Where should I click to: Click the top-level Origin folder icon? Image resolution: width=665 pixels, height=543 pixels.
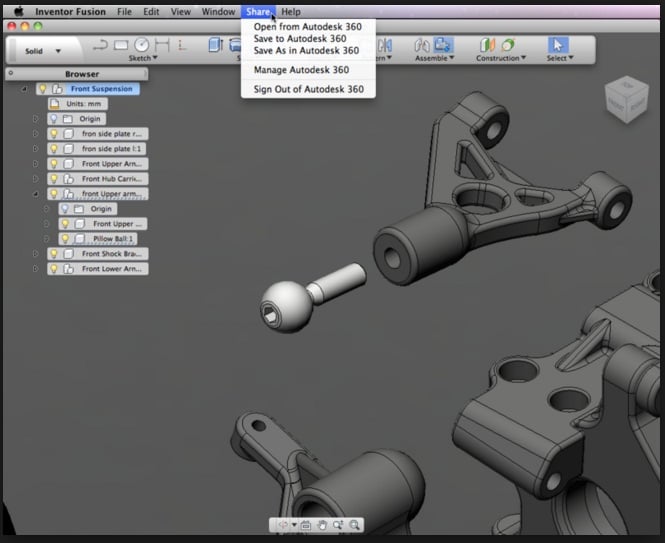pos(67,119)
